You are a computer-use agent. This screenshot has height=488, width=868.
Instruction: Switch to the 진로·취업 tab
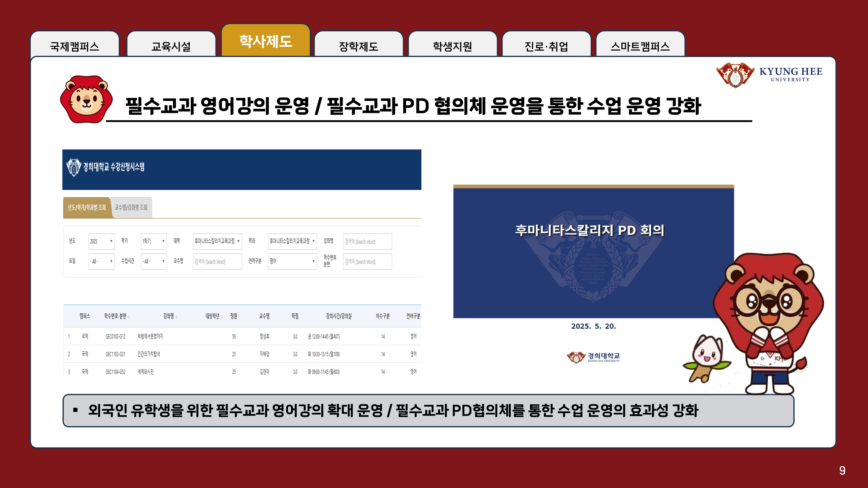click(x=546, y=44)
